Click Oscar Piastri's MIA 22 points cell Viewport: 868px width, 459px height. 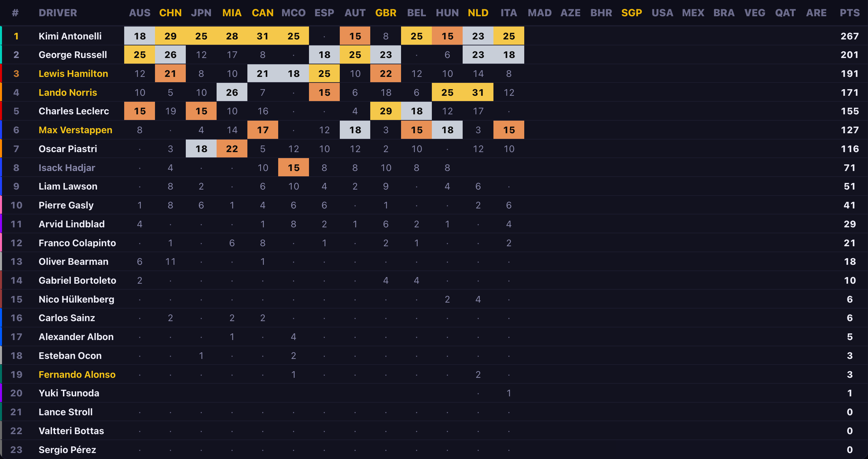click(232, 149)
